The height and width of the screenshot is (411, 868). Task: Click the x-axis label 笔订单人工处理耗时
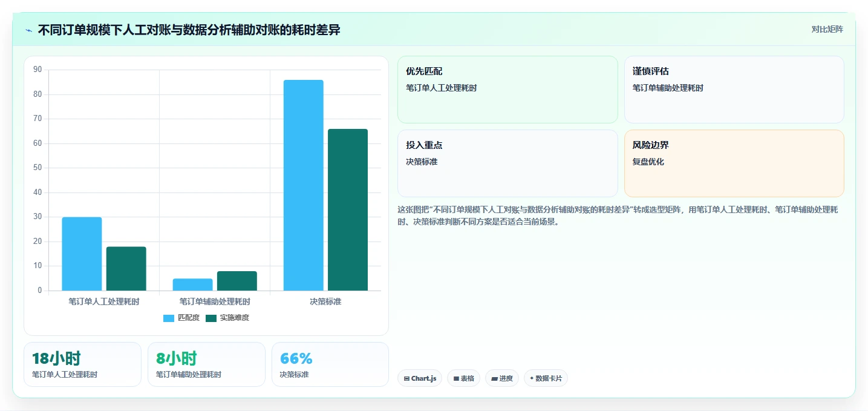tap(104, 301)
